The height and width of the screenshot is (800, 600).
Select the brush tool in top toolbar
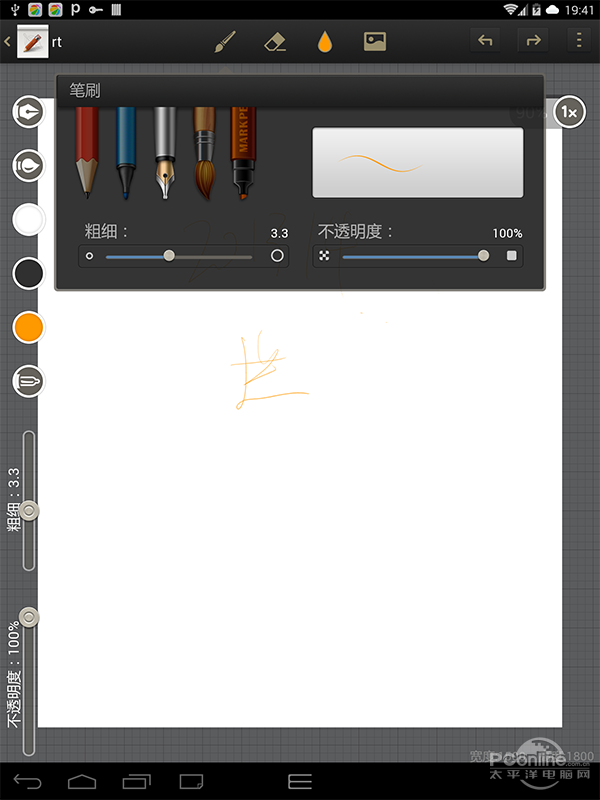pyautogui.click(x=224, y=41)
